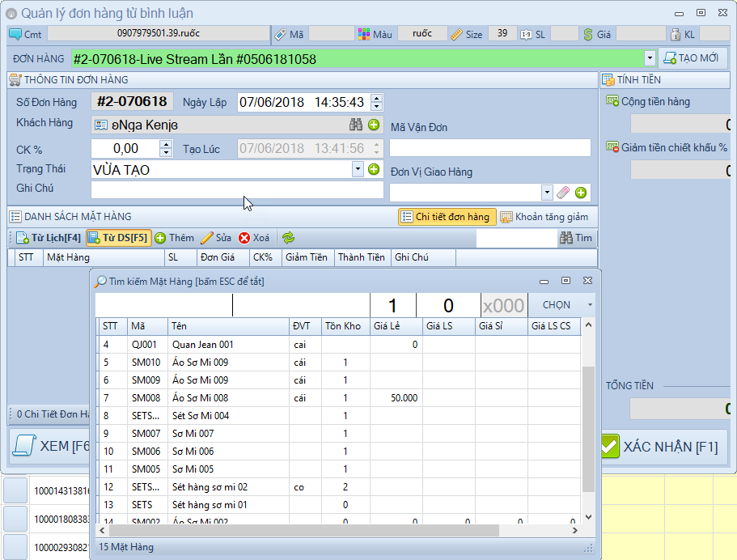Select row SM008 Áo Sơ Mi 008

tap(340, 398)
